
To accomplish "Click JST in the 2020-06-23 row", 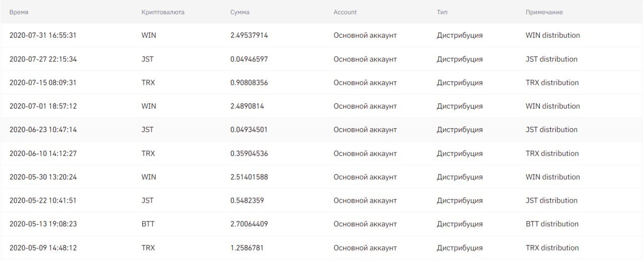I will pyautogui.click(x=147, y=130).
